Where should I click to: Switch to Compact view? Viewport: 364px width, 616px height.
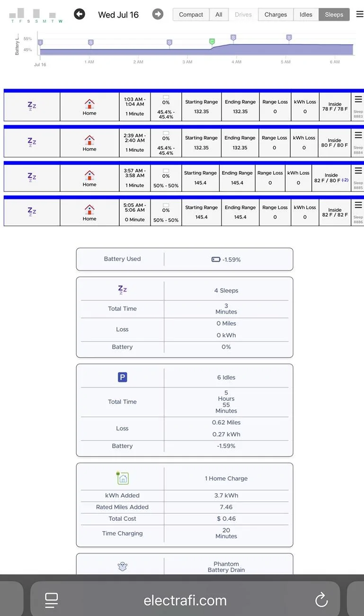(191, 15)
